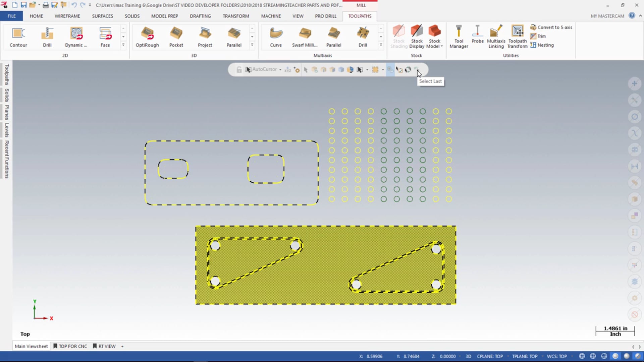
Task: Toggle wireframe display in status bar
Action: tap(582, 356)
